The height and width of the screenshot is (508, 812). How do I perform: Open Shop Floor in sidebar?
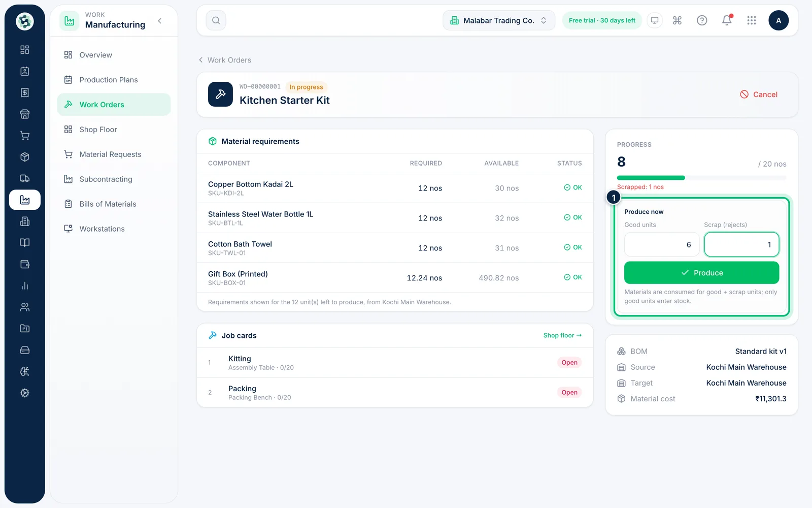pos(114,130)
